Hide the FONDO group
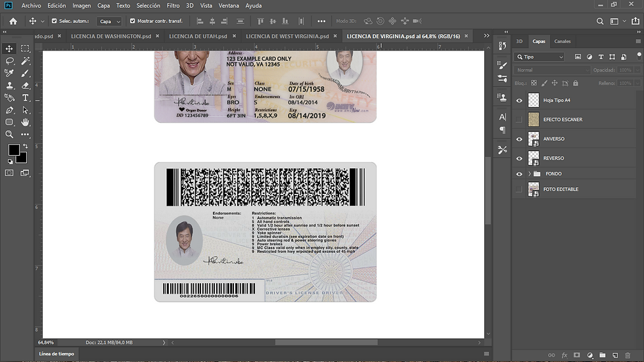 [x=519, y=174]
